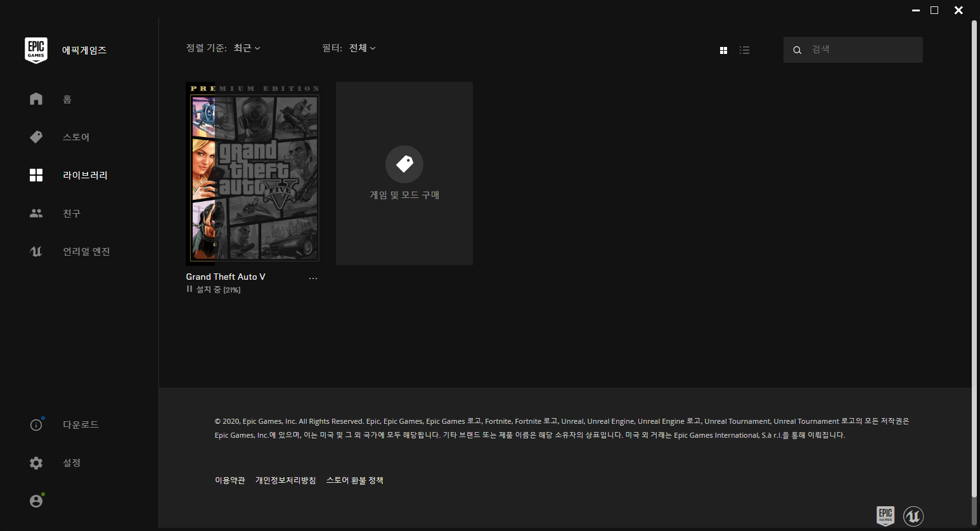Open 다운로드 (Downloads) page

(81, 424)
